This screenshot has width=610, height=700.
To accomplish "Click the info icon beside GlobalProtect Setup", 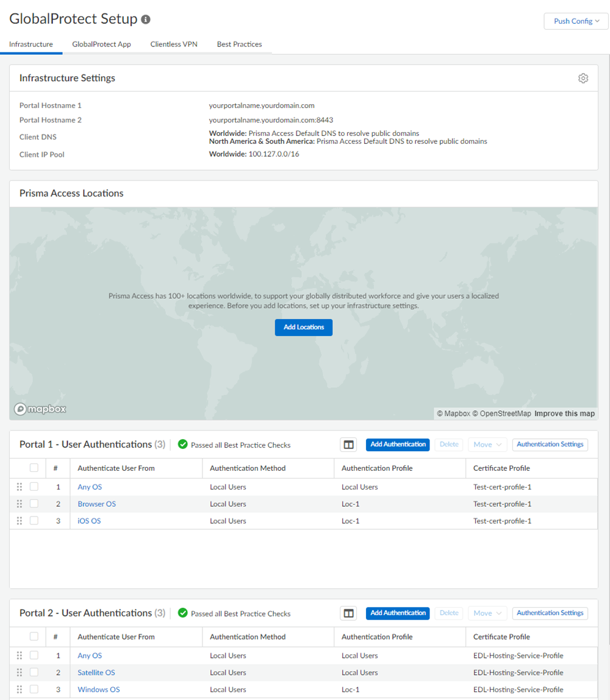I will [146, 20].
